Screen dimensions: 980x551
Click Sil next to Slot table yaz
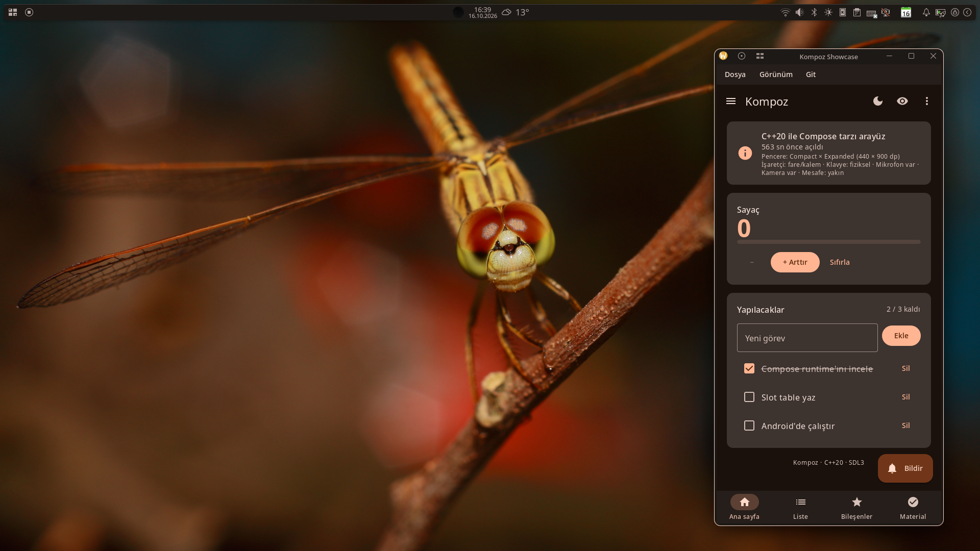[x=905, y=397]
